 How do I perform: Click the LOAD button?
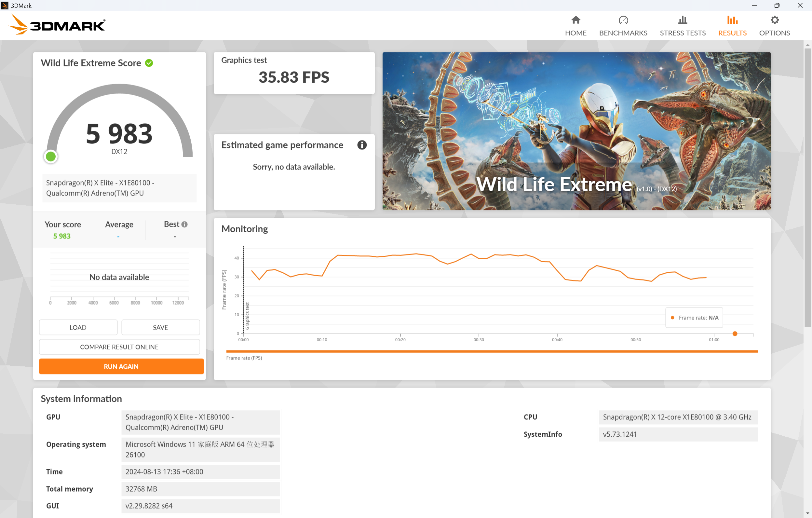tap(78, 327)
